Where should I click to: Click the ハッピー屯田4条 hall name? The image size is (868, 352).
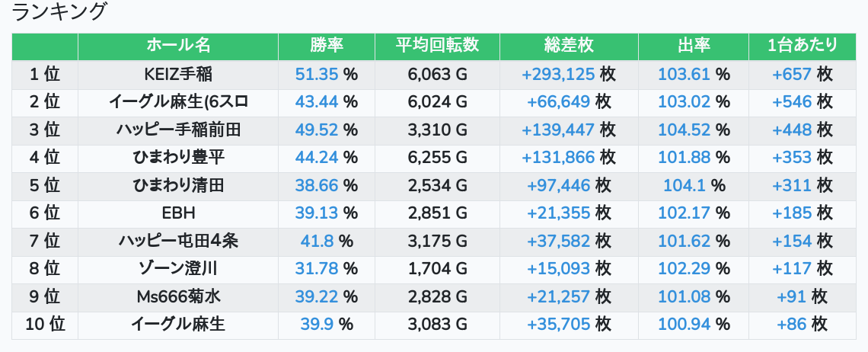point(178,242)
